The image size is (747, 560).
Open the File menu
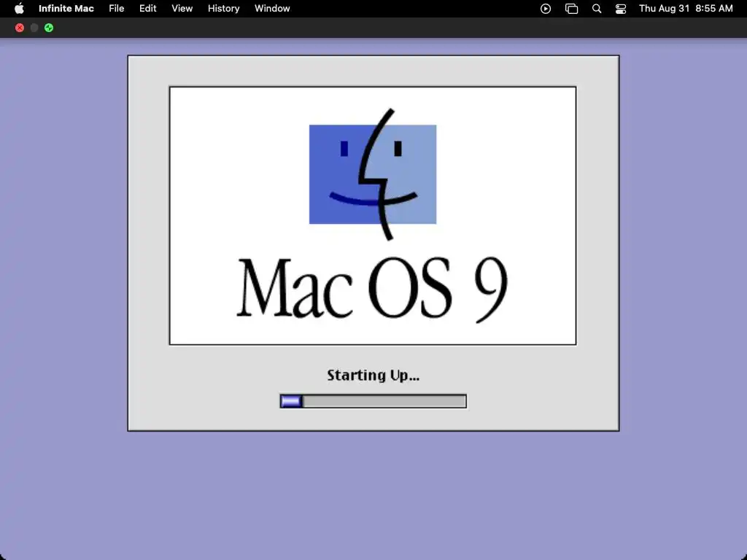116,9
